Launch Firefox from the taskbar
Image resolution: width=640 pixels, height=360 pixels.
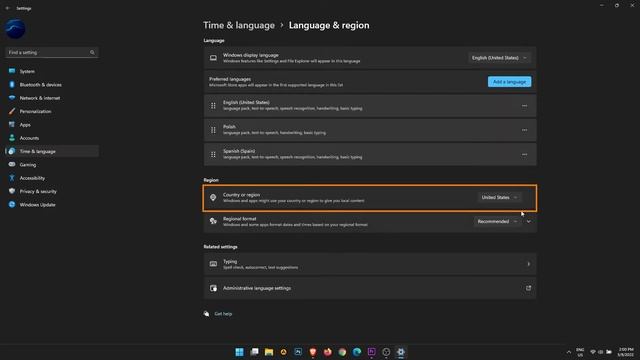click(328, 352)
